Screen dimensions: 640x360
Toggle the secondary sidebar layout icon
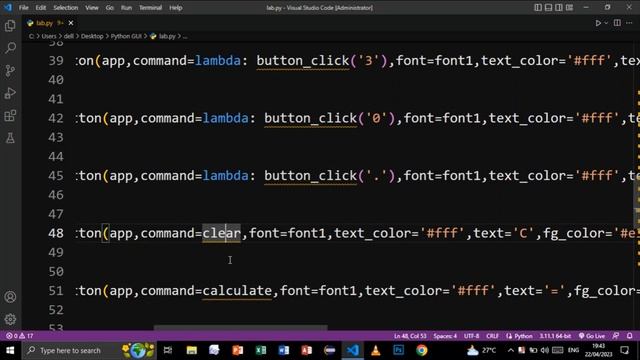click(x=559, y=7)
